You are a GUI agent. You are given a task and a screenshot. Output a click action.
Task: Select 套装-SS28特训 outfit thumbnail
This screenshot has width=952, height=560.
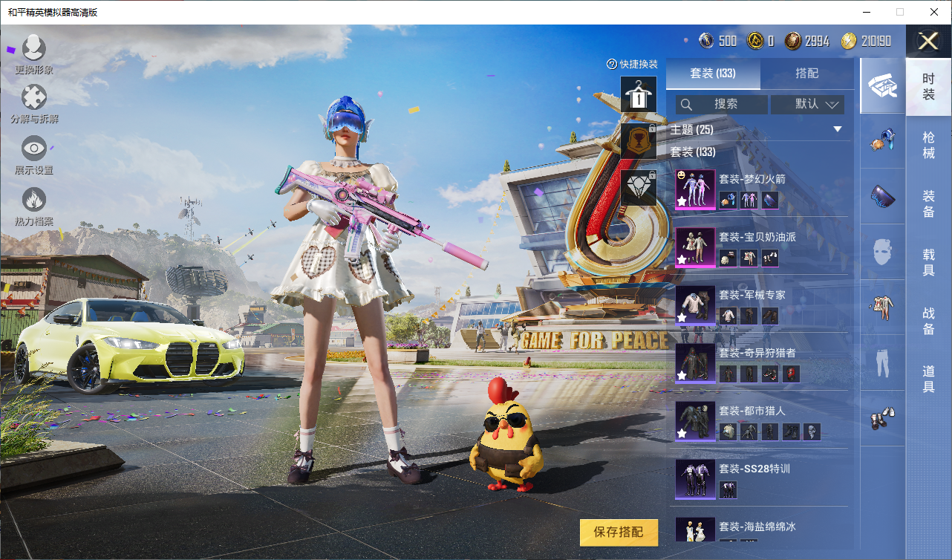tap(695, 479)
